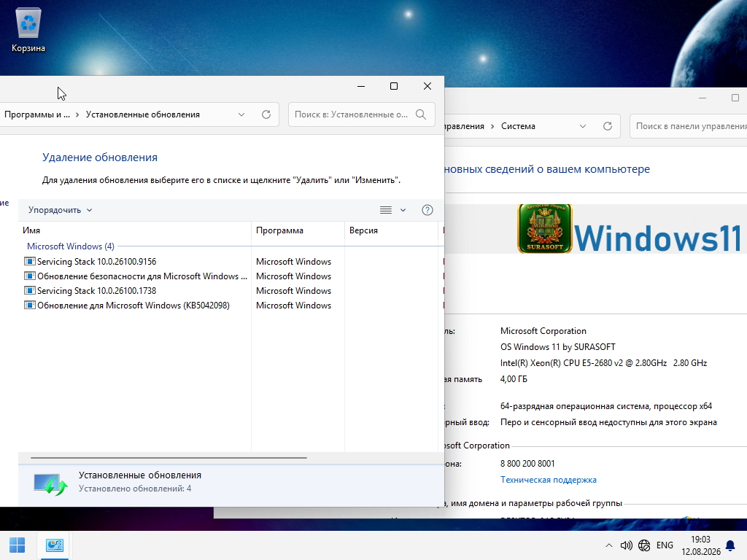Select Обновление безопасности для Microsoft Windows row

pos(231,276)
